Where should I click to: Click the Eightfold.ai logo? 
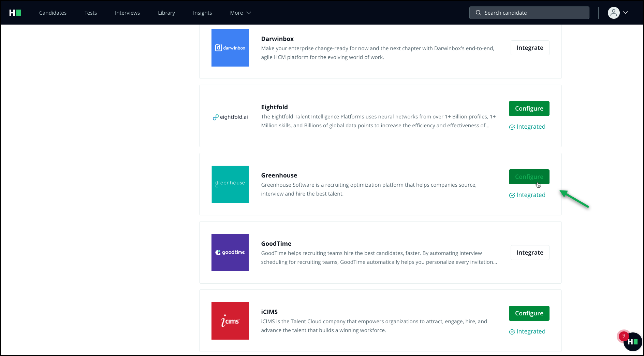coord(230,117)
